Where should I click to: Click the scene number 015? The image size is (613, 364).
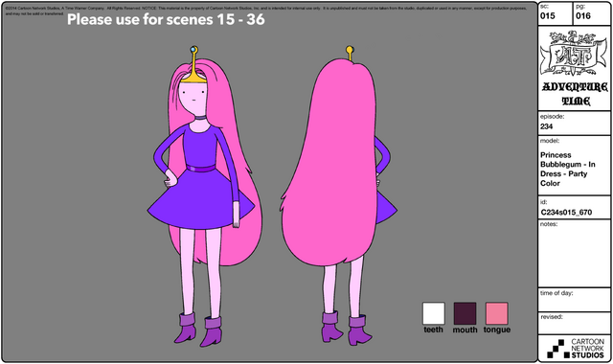[547, 15]
